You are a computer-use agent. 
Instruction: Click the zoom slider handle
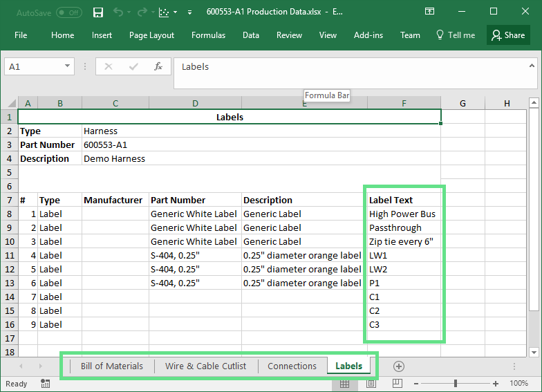coord(456,383)
